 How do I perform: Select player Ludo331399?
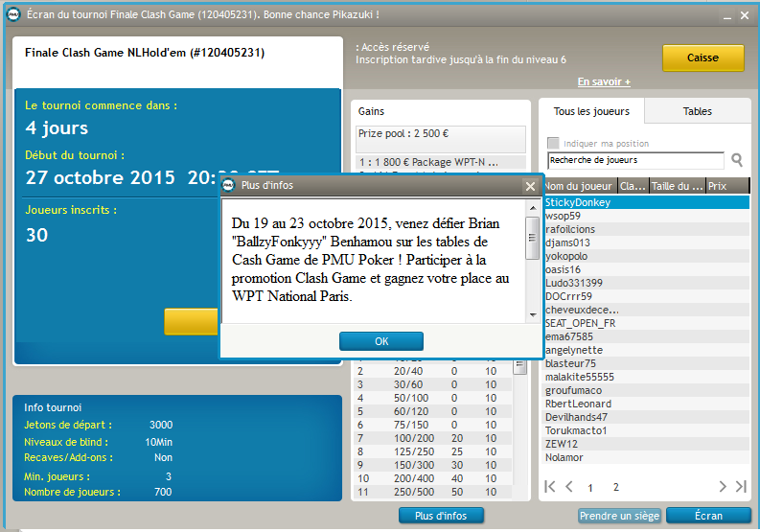(x=646, y=283)
